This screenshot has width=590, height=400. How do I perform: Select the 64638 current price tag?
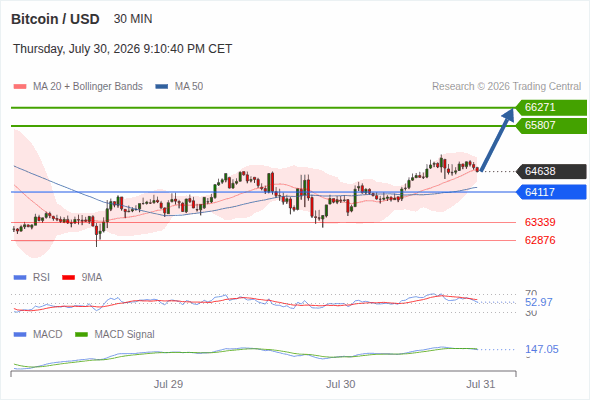click(x=551, y=171)
